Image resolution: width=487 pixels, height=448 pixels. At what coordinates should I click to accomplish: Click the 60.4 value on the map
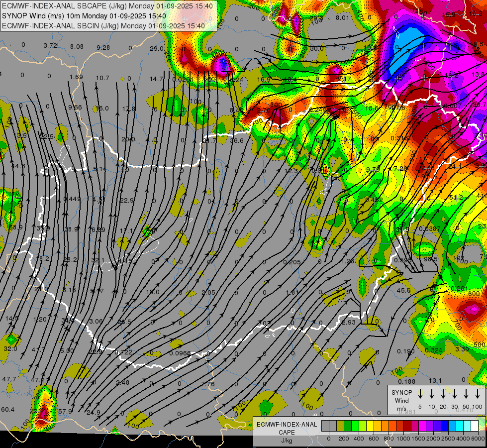coord(8,410)
